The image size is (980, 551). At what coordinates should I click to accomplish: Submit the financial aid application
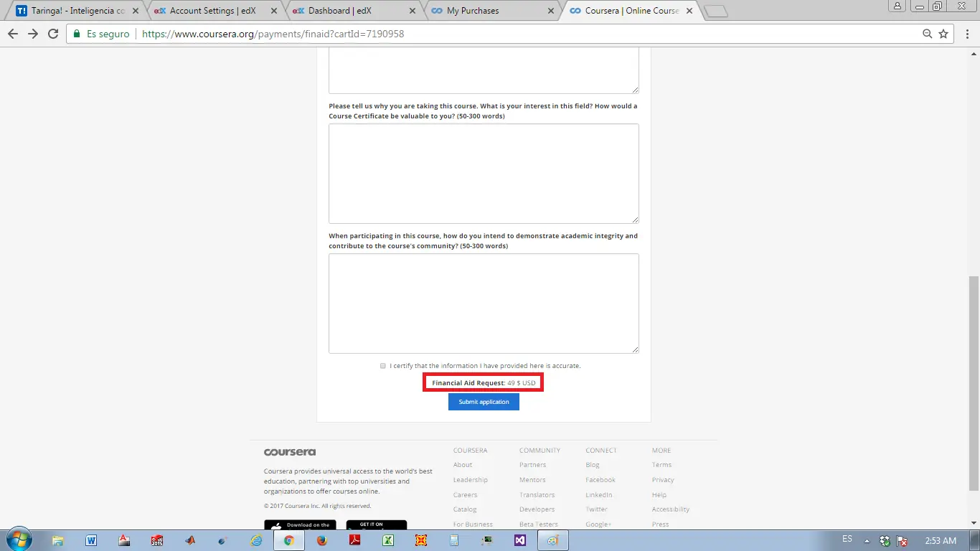pos(484,402)
